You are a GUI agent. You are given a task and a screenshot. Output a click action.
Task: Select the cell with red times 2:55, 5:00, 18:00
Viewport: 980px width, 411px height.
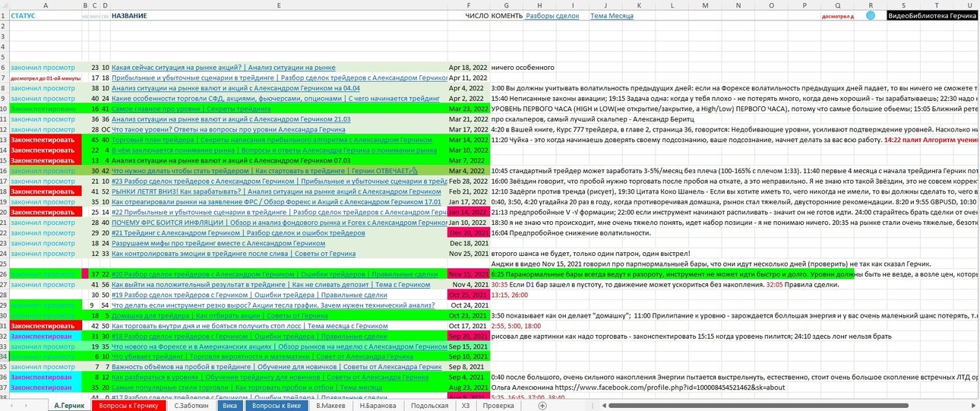(514, 326)
